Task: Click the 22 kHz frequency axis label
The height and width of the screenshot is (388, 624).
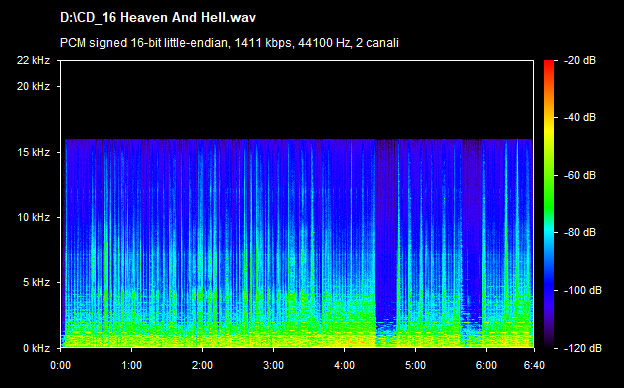Action: (x=33, y=60)
